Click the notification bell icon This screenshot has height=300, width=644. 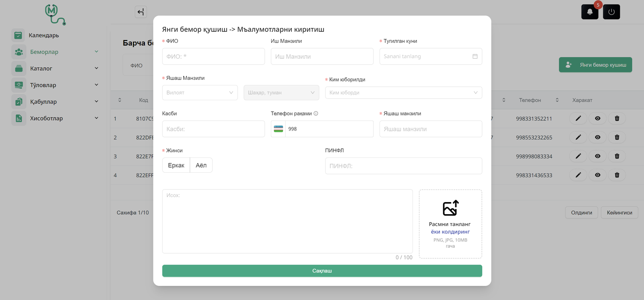590,12
